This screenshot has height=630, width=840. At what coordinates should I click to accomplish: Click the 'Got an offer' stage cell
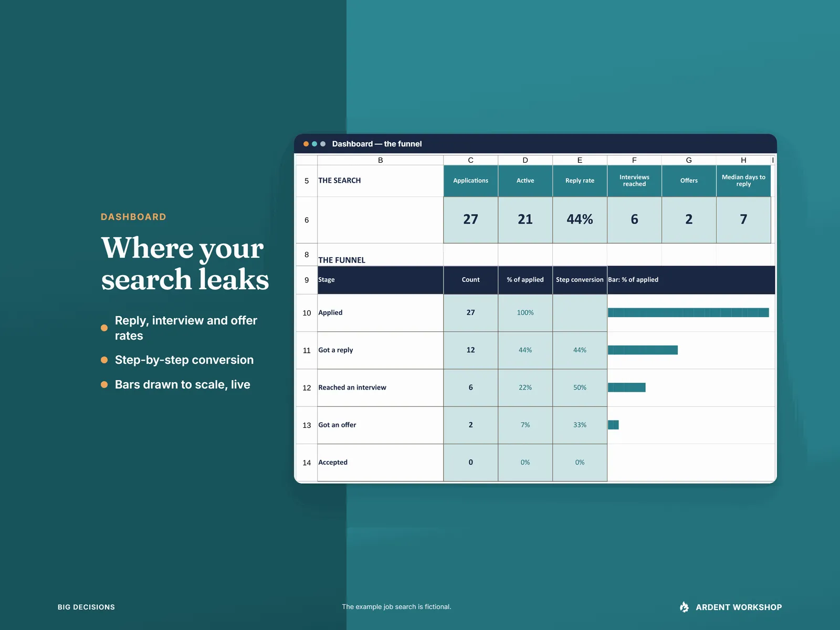(x=381, y=425)
